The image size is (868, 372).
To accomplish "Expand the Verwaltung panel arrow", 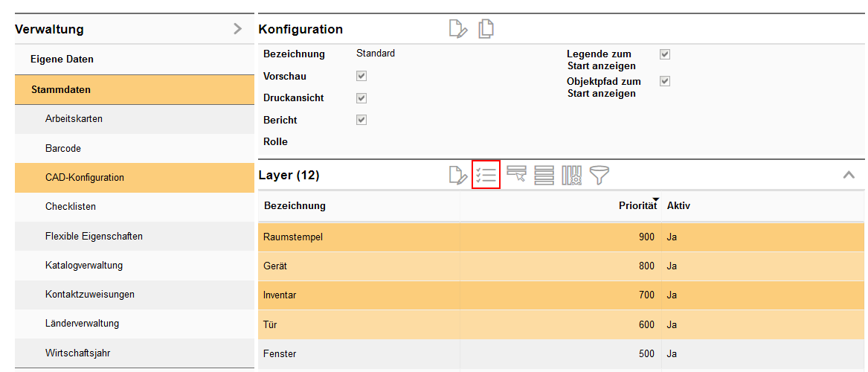I will click(237, 29).
